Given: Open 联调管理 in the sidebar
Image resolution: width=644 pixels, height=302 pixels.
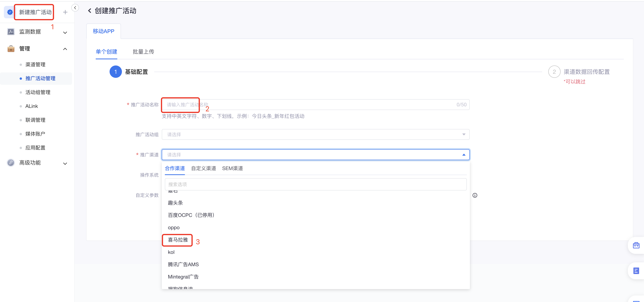Looking at the screenshot, I should pos(35,120).
